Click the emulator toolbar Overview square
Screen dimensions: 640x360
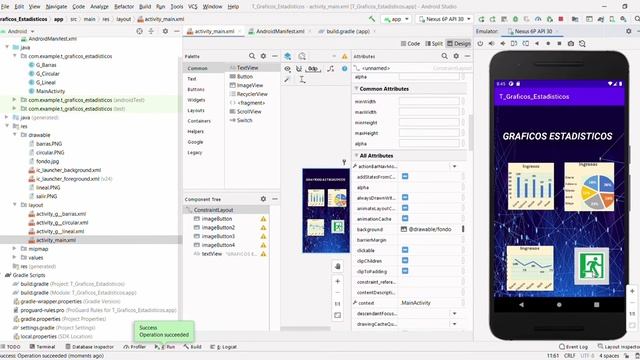pyautogui.click(x=559, y=43)
